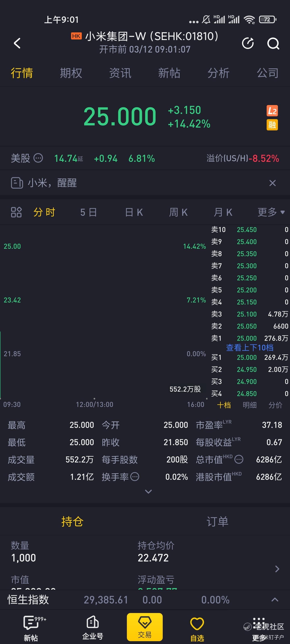The height and width of the screenshot is (644, 290).
Task: Tap the yellow 交易 trade button
Action: coord(145,627)
